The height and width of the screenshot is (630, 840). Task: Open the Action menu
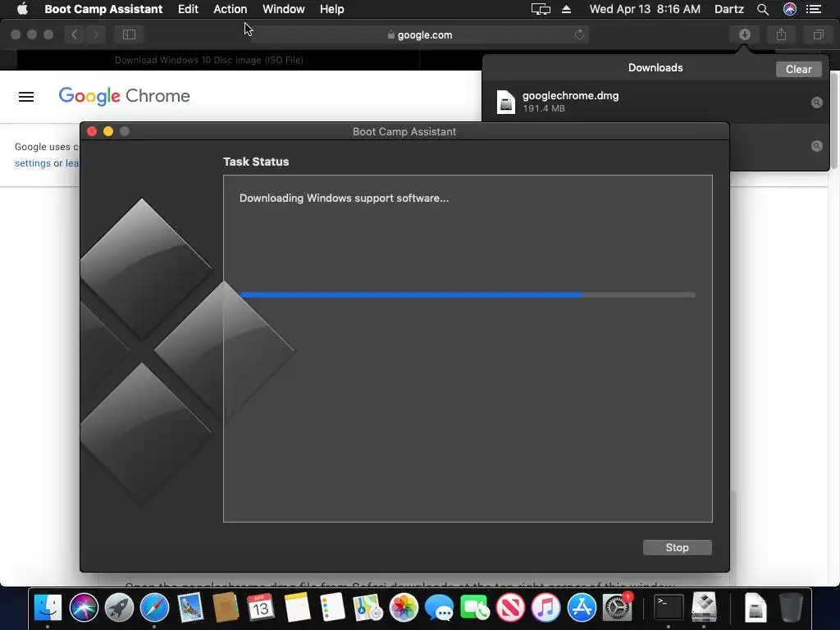coord(231,9)
